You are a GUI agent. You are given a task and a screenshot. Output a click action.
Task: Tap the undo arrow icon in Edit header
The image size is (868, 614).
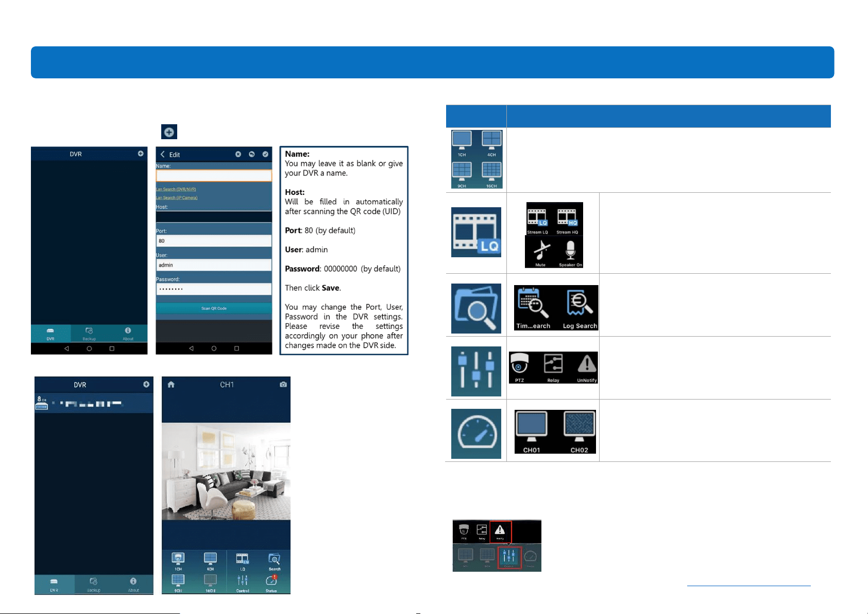[252, 154]
